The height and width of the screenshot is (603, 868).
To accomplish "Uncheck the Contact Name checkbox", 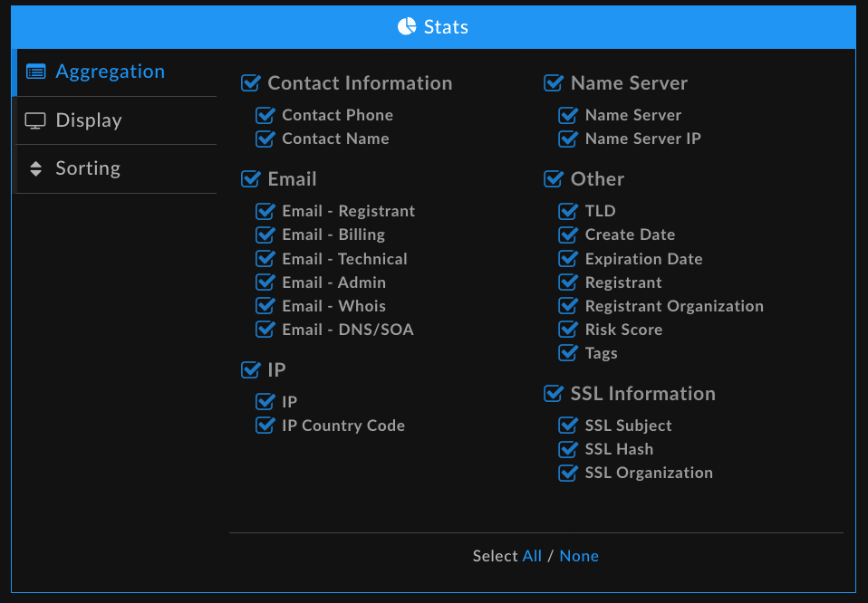I will pyautogui.click(x=265, y=139).
